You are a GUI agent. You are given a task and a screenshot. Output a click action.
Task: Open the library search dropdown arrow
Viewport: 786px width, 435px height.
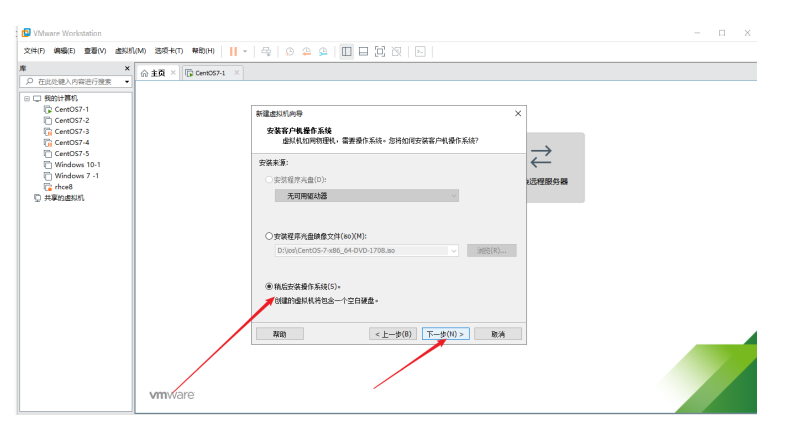click(127, 82)
